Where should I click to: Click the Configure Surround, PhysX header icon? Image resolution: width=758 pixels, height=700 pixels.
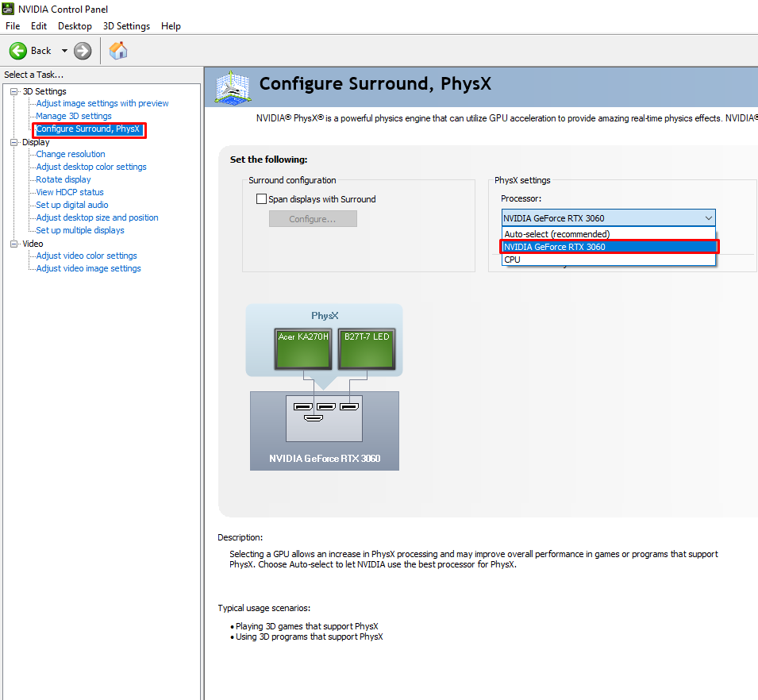(233, 88)
